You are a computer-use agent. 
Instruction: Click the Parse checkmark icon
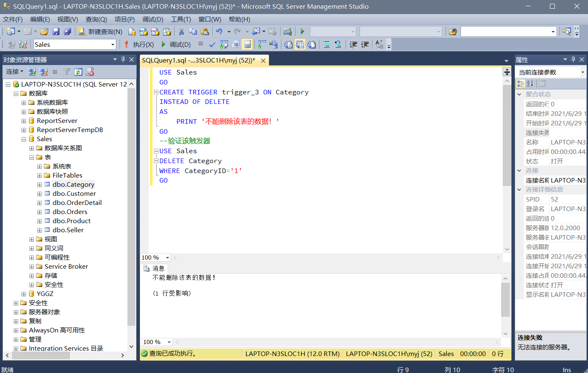pyautogui.click(x=212, y=44)
